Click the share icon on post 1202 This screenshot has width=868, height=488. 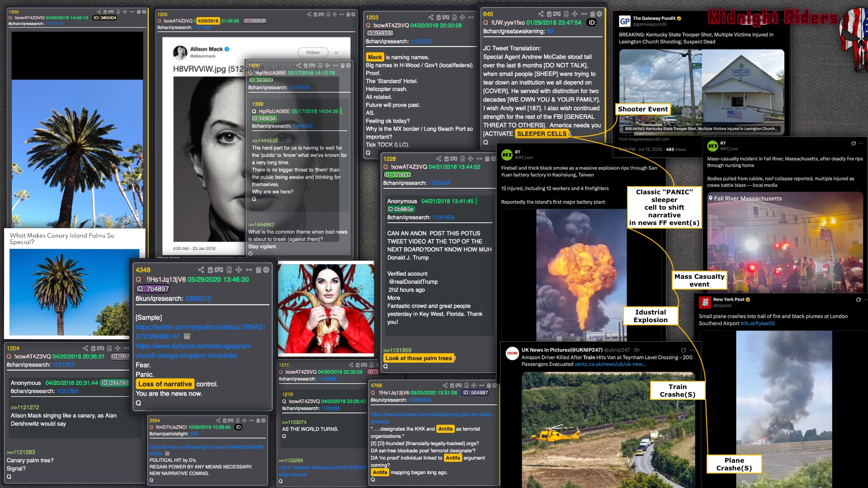tap(99, 12)
